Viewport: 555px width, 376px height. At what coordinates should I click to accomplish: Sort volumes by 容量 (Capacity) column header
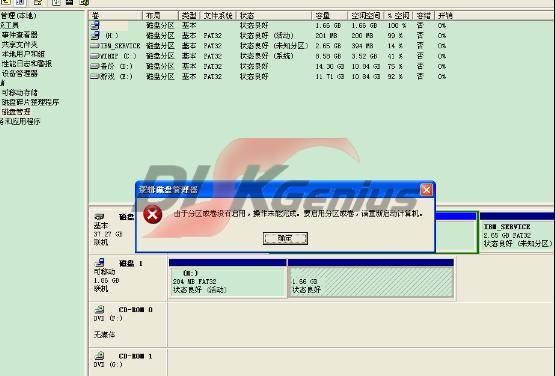pos(330,16)
